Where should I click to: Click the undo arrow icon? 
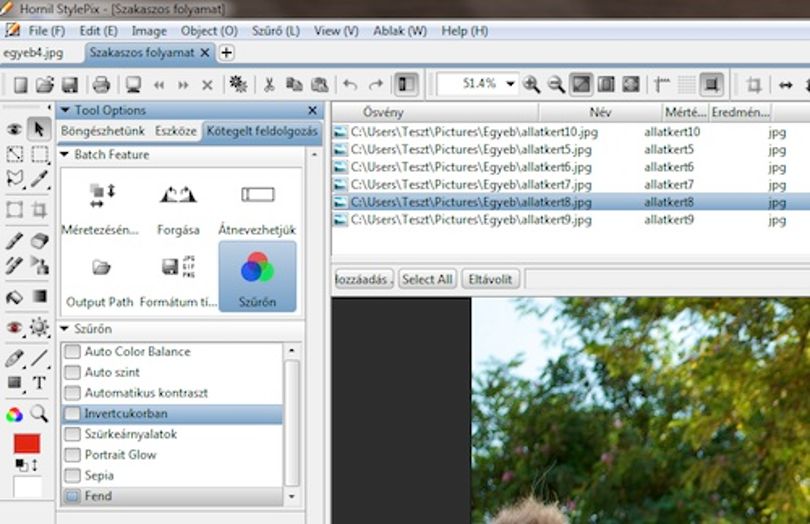pyautogui.click(x=350, y=84)
